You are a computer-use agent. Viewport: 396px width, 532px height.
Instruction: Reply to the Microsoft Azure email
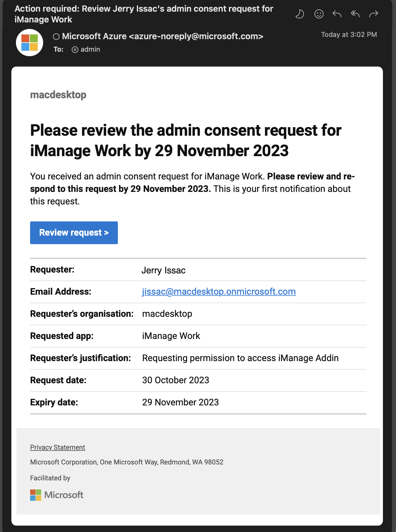click(x=337, y=14)
